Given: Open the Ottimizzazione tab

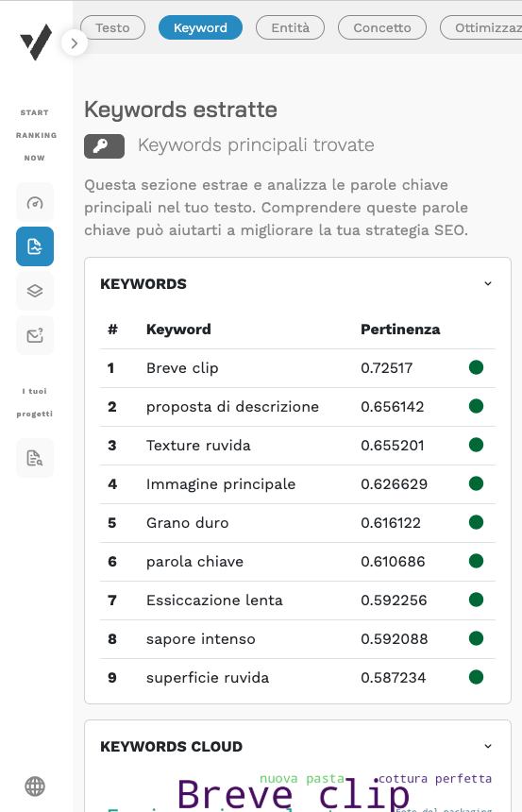Looking at the screenshot, I should (x=481, y=27).
